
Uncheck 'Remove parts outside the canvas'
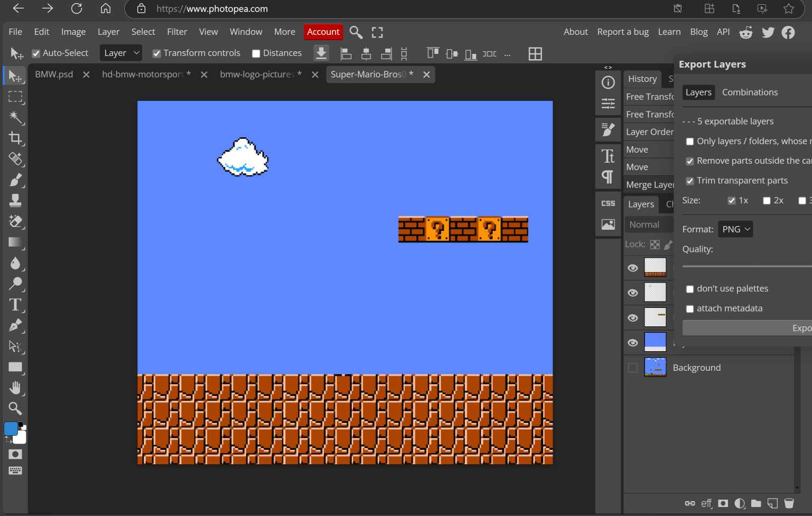click(x=689, y=161)
